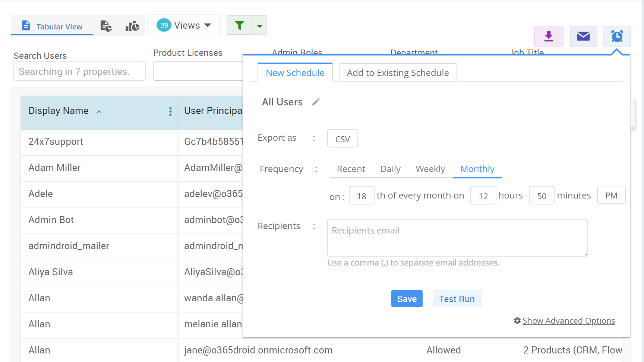Switch to the chart view icon
Viewport: 644px width, 362px height.
(132, 26)
